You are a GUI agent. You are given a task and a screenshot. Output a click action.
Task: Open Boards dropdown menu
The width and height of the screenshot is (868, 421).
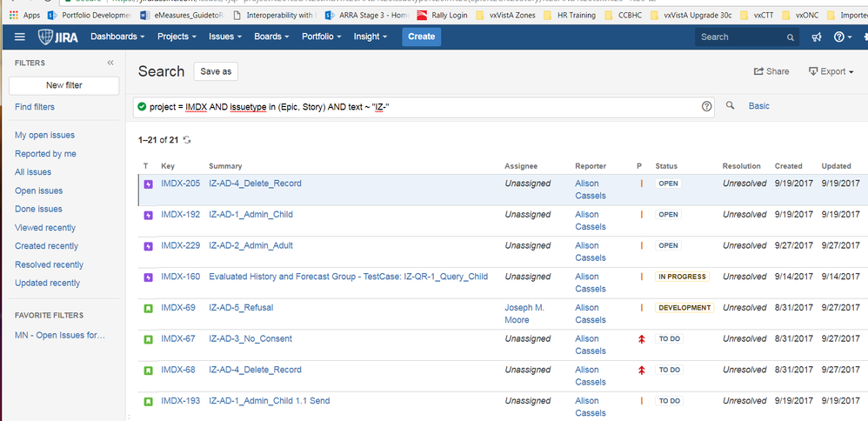[x=272, y=37]
